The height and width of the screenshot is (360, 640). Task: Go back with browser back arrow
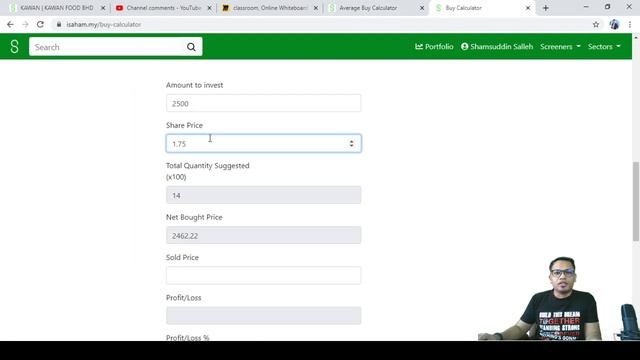[10, 24]
